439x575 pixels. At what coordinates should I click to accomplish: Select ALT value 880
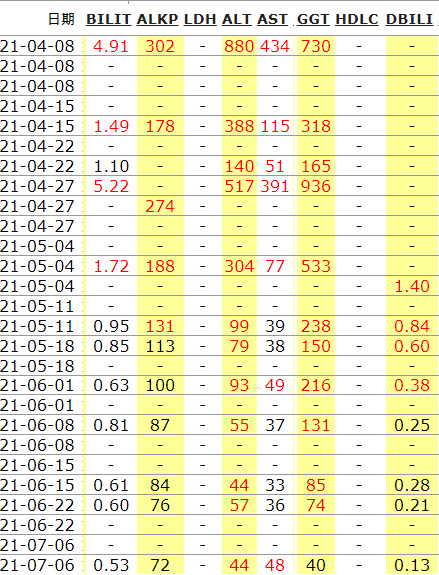click(239, 47)
